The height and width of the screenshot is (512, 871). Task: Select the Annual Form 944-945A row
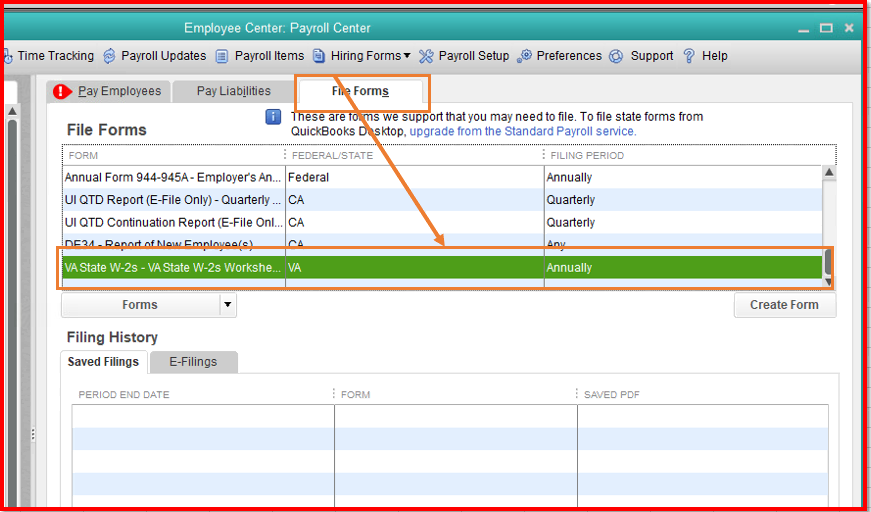[x=442, y=178]
